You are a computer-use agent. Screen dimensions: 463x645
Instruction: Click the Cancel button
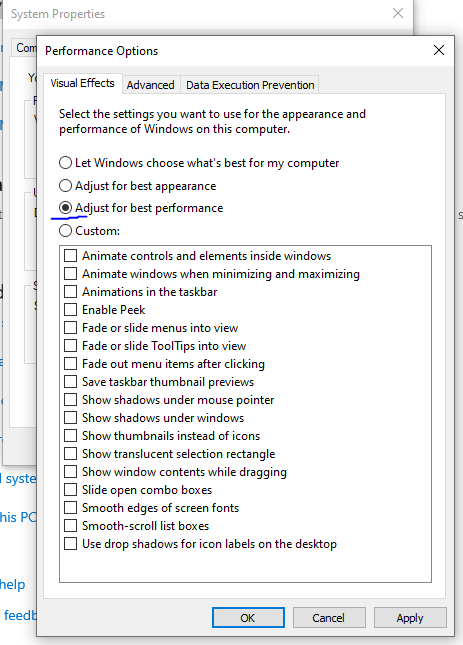tap(329, 617)
